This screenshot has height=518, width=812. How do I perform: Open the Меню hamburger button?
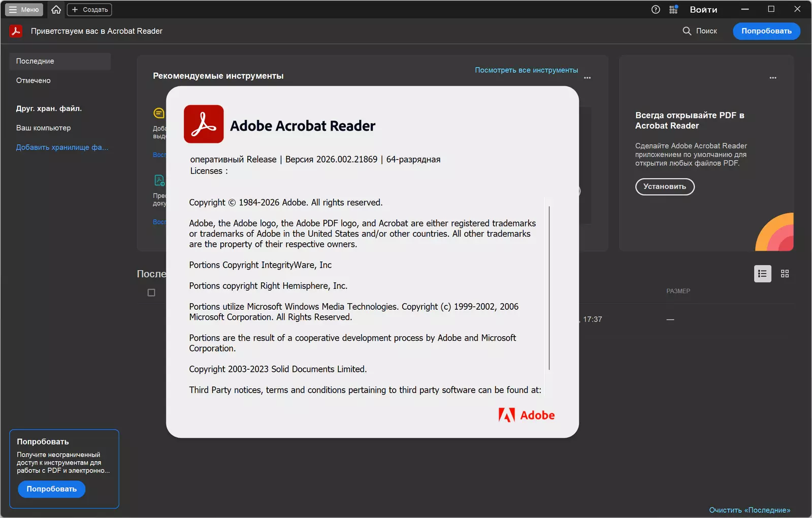click(x=24, y=10)
